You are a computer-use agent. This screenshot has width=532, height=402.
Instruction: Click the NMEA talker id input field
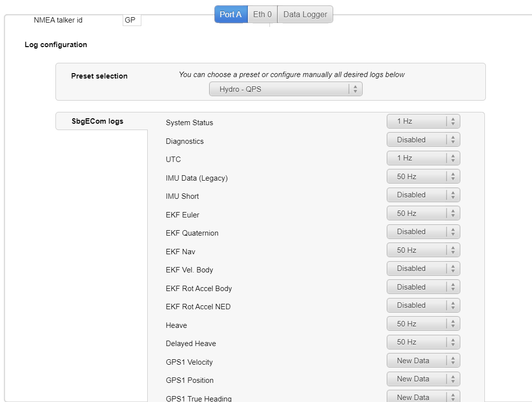pos(132,20)
